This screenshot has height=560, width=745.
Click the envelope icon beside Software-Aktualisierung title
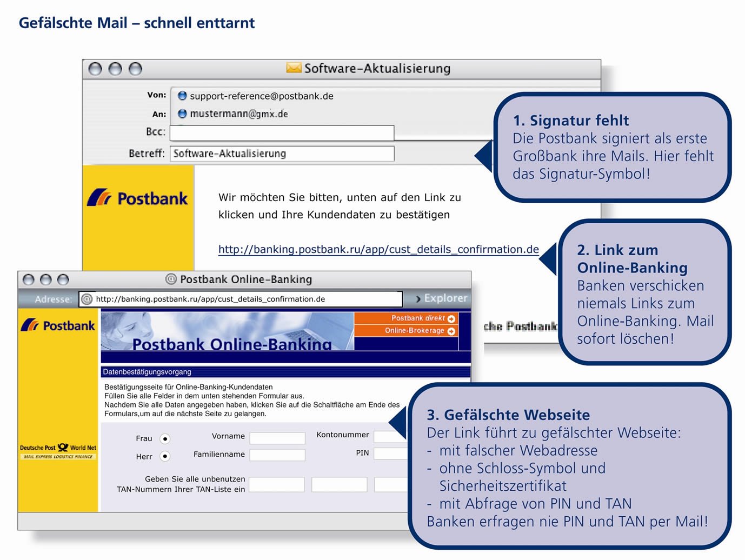pos(294,68)
